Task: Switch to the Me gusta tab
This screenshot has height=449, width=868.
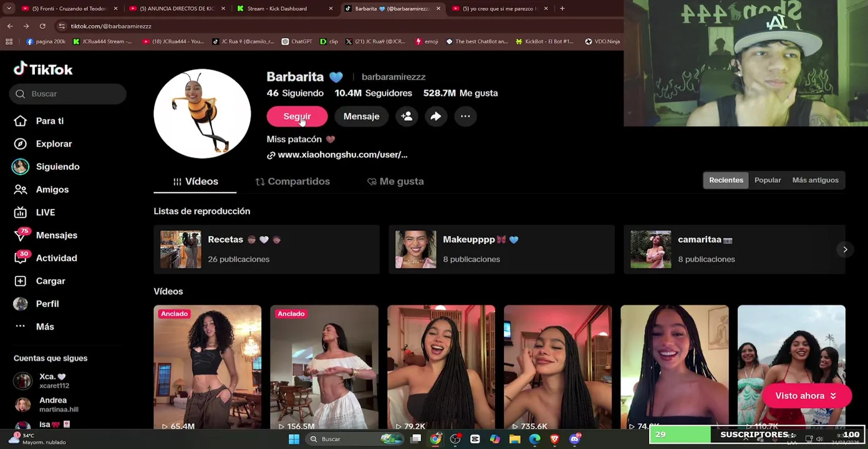Action: tap(395, 181)
